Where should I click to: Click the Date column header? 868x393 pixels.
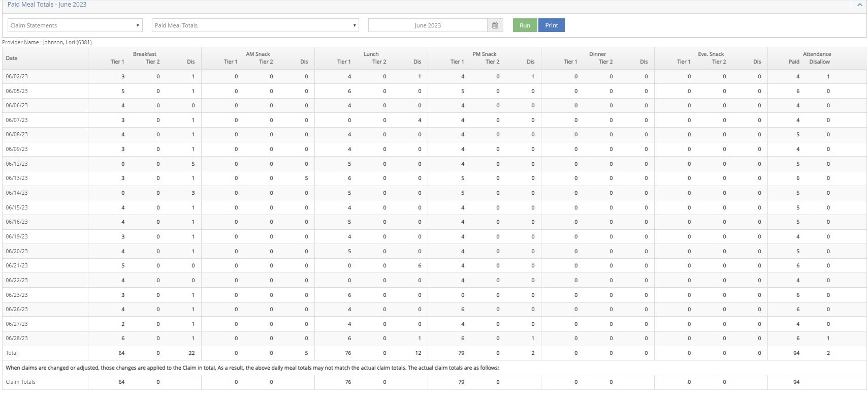point(12,58)
